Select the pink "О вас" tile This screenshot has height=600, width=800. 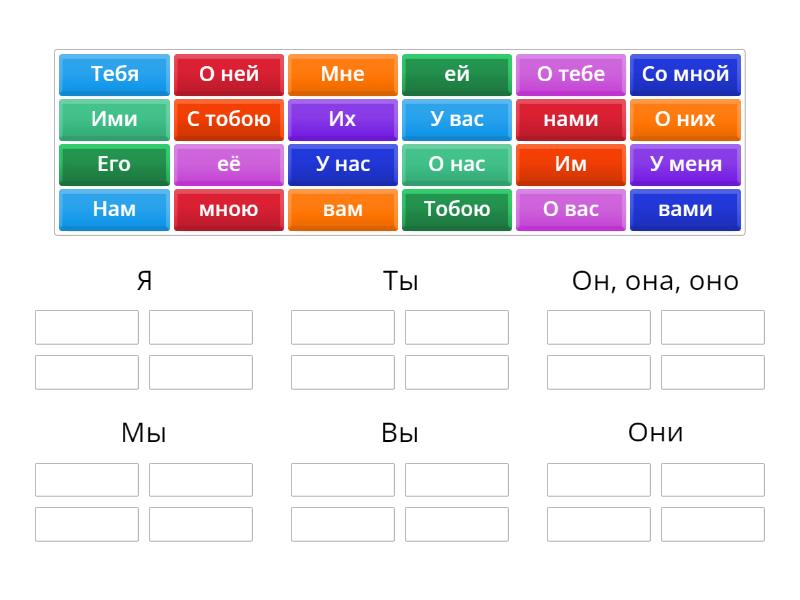[571, 209]
